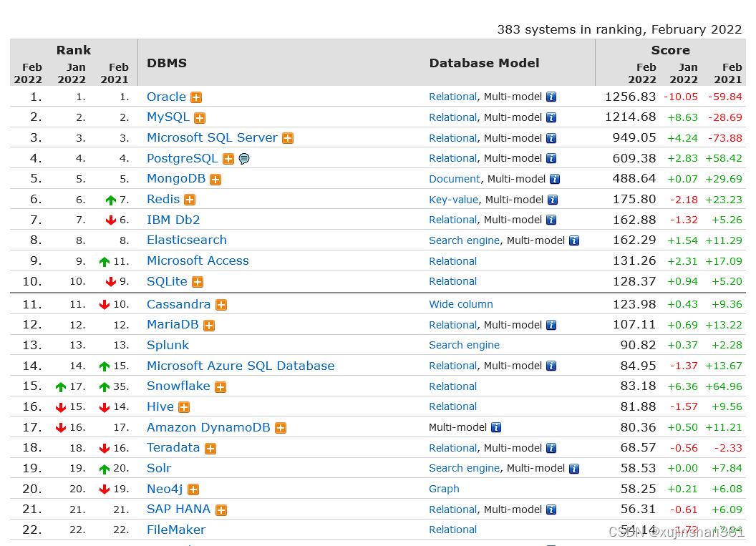
Task: Click the orange plus icon next to SAP HANA
Action: tap(221, 510)
